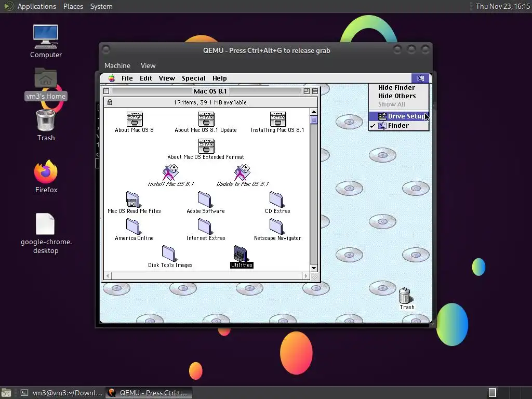
Task: Open Computer icon on Linux desktop
Action: (x=46, y=36)
